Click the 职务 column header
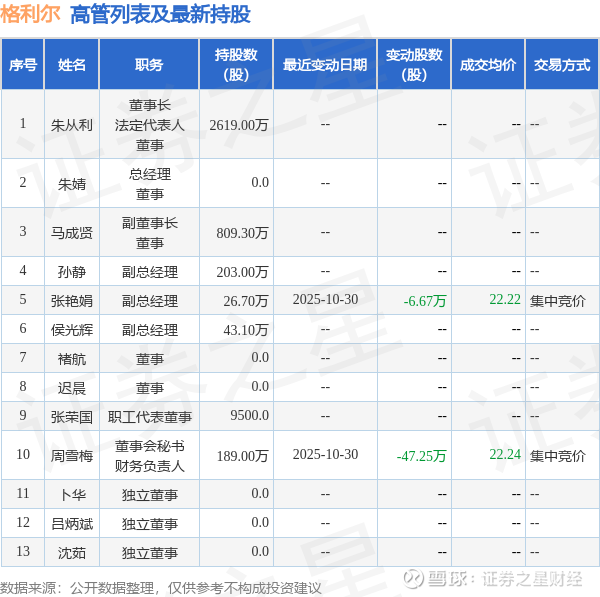The width and height of the screenshot is (600, 597). [x=149, y=65]
